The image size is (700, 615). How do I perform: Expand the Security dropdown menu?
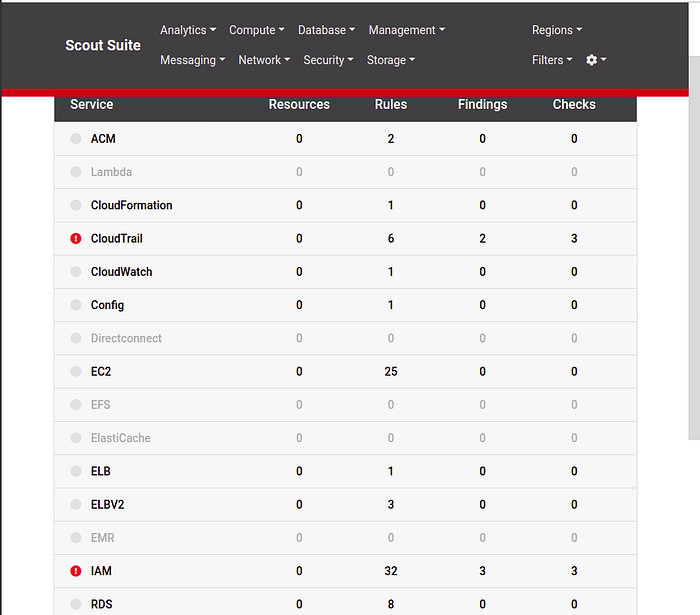pos(328,60)
